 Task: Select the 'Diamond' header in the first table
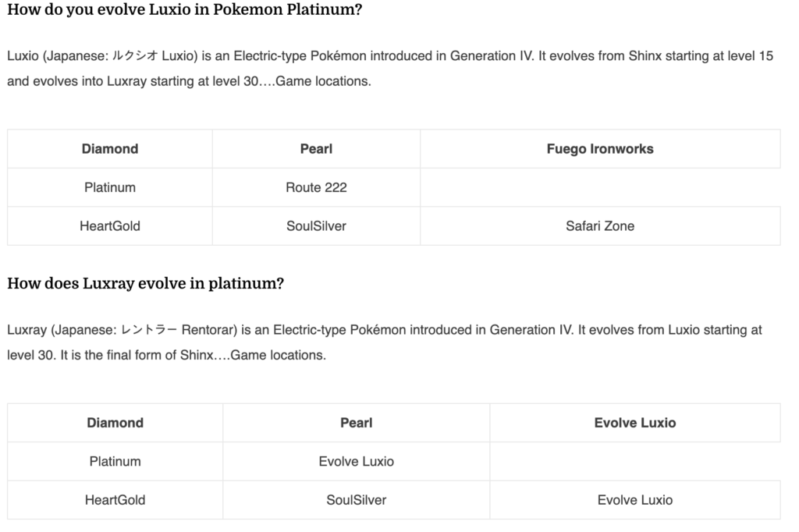110,149
